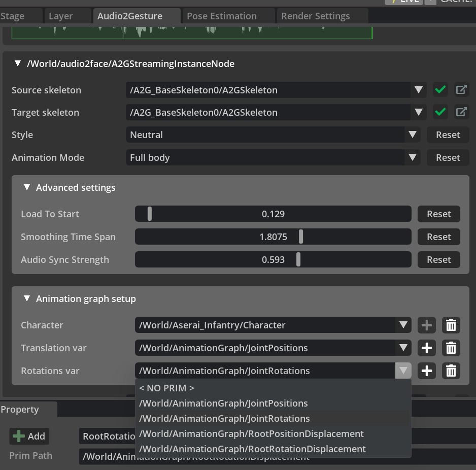Click the plus icon for Rotations var

[x=427, y=371]
